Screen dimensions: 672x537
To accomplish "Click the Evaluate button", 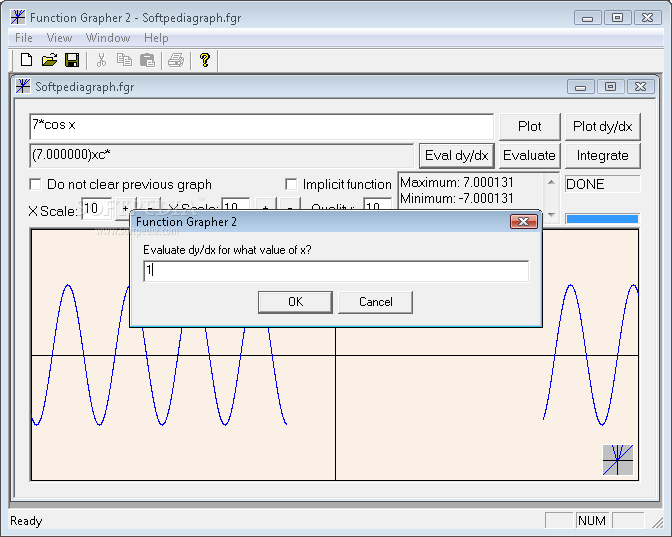I will tap(529, 155).
